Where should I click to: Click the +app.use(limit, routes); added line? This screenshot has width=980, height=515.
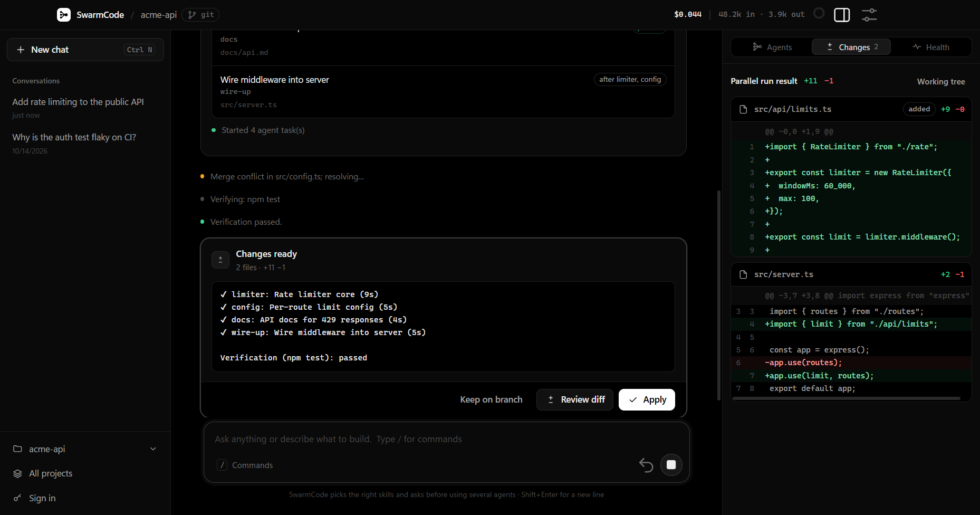click(851, 376)
